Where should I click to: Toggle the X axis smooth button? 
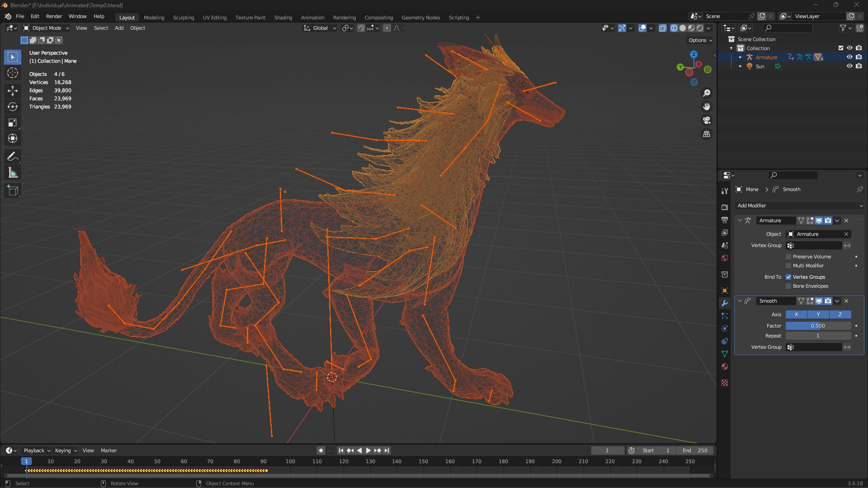pyautogui.click(x=796, y=314)
